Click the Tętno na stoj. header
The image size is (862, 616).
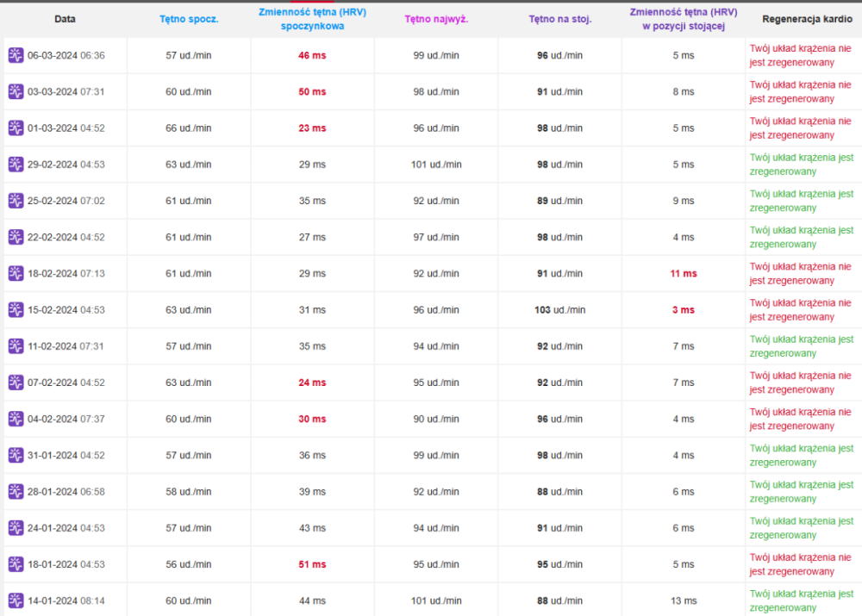point(560,19)
